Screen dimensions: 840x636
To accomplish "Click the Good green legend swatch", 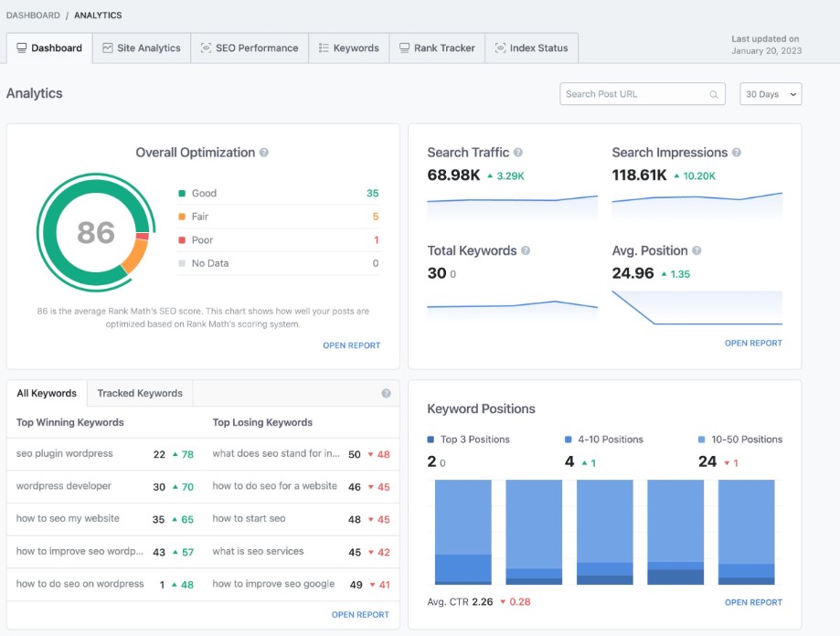I will pos(182,193).
